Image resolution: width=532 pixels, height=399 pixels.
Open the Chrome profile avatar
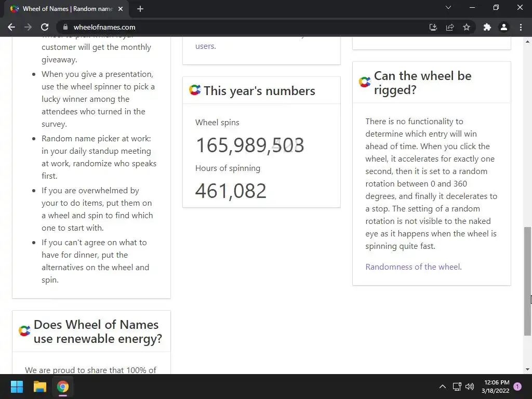[504, 27]
